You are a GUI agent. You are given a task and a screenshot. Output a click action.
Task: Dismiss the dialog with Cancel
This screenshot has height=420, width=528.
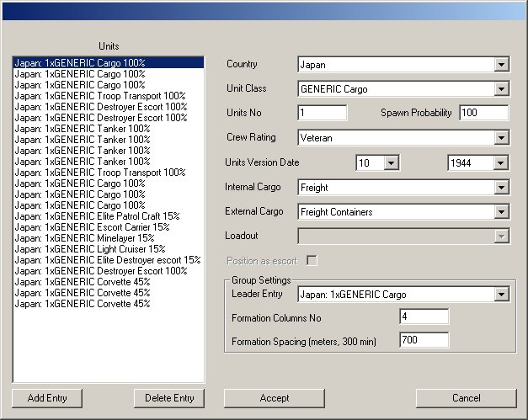click(x=467, y=398)
